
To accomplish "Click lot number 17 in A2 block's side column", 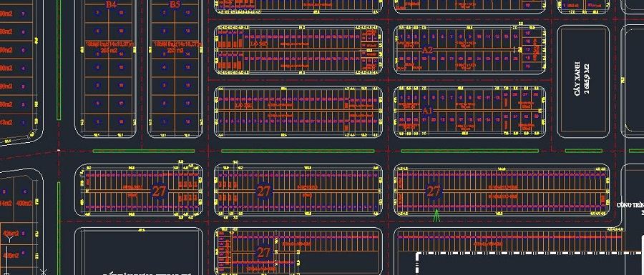I will point(528,49).
